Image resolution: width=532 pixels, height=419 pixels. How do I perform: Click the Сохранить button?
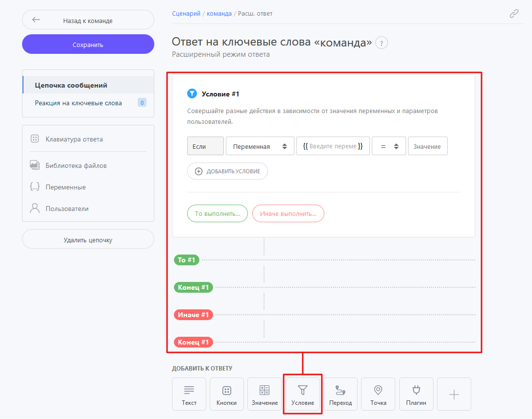coord(88,45)
